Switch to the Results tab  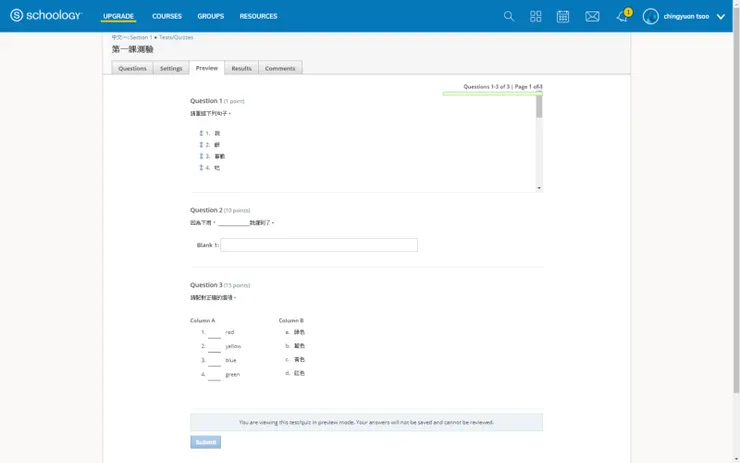pos(241,68)
